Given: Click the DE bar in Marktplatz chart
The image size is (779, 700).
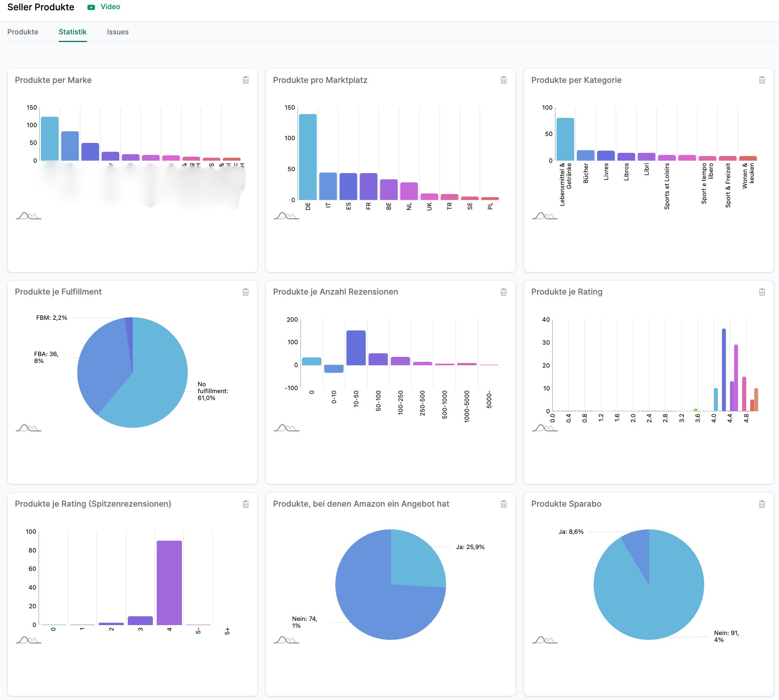Looking at the screenshot, I should tap(307, 157).
